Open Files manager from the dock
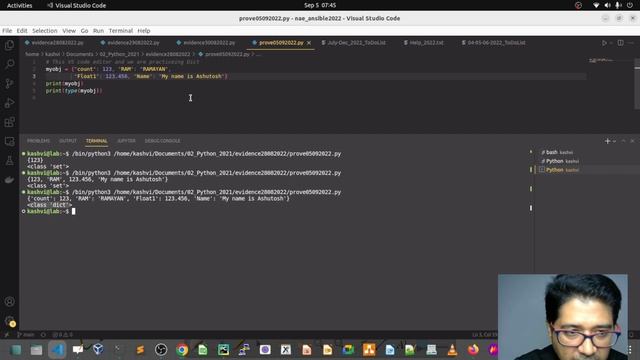 36,350
